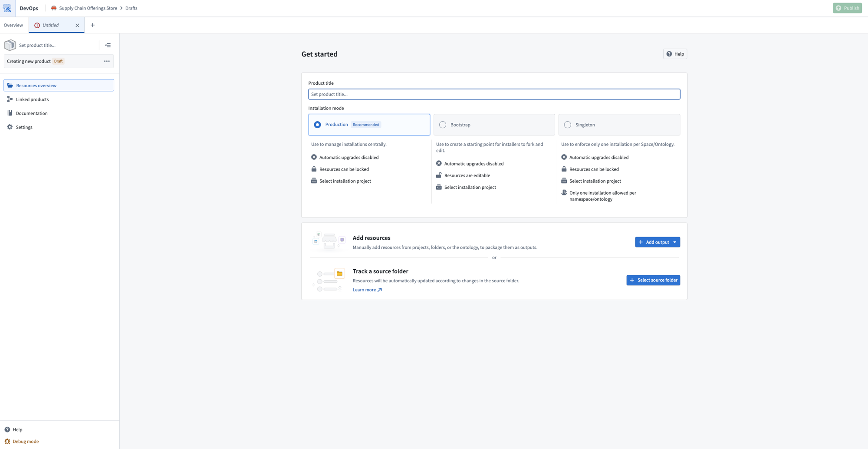
Task: Click the Help text link at sidebar bottom
Action: 17,429
